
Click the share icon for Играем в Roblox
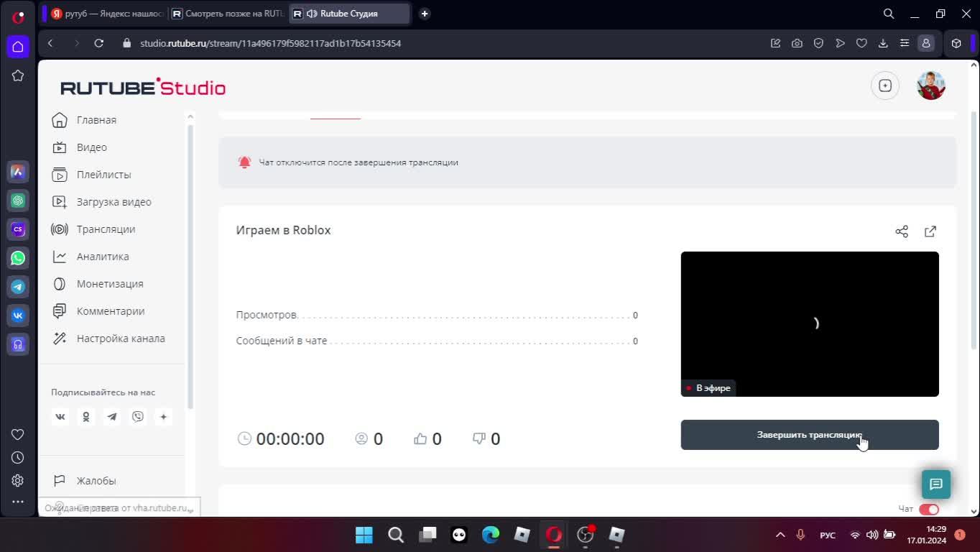[x=902, y=231]
